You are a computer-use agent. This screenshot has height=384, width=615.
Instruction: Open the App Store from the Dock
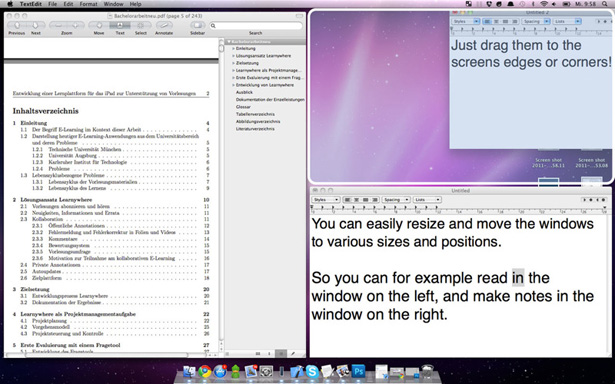[220, 371]
